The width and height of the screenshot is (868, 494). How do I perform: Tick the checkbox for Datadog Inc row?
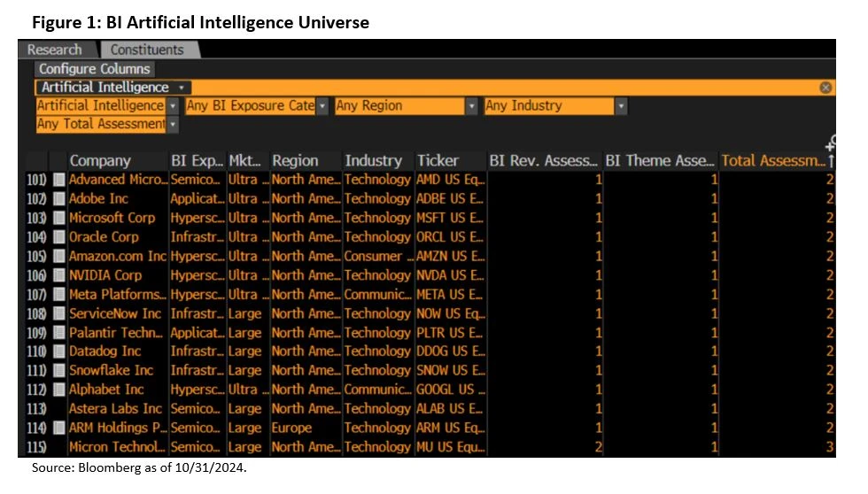tap(59, 351)
